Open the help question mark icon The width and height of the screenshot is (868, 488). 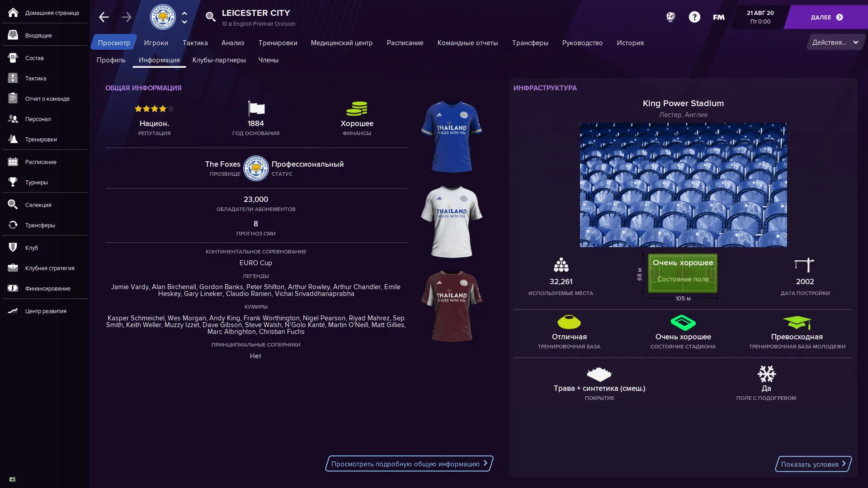click(694, 17)
